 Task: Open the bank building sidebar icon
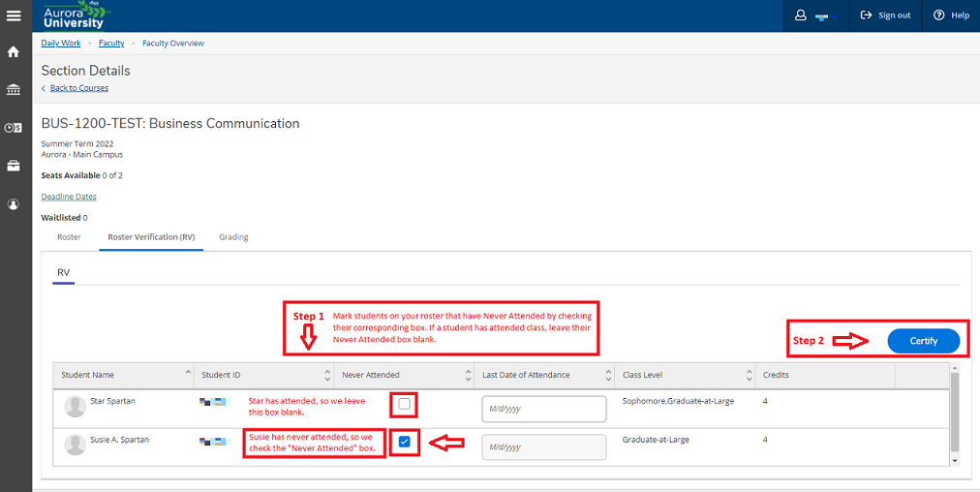coord(14,90)
